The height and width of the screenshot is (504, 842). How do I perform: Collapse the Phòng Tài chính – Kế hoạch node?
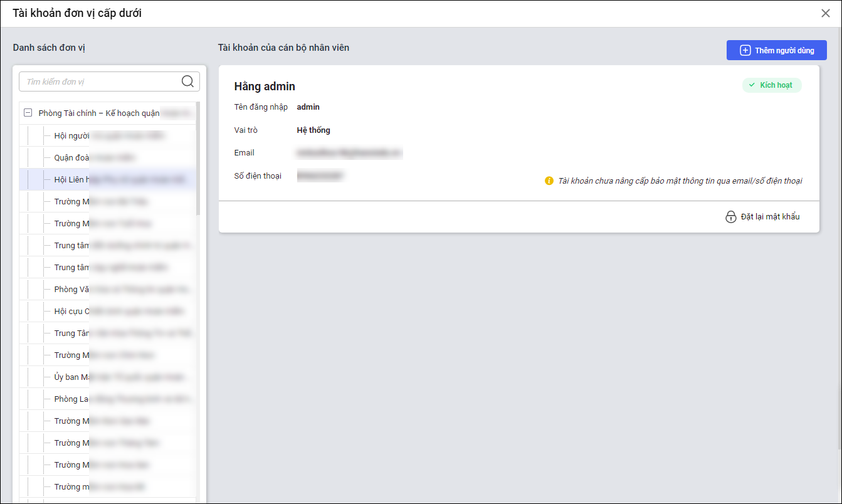coord(28,113)
